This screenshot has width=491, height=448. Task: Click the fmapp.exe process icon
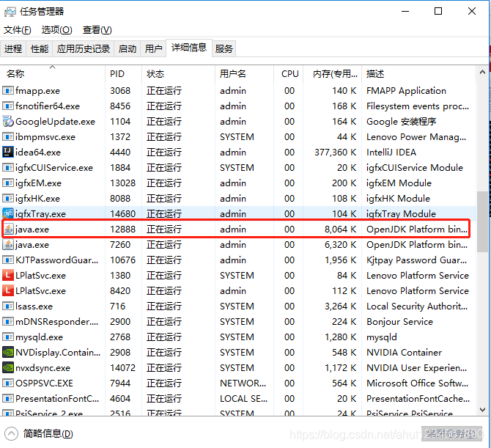click(x=8, y=91)
